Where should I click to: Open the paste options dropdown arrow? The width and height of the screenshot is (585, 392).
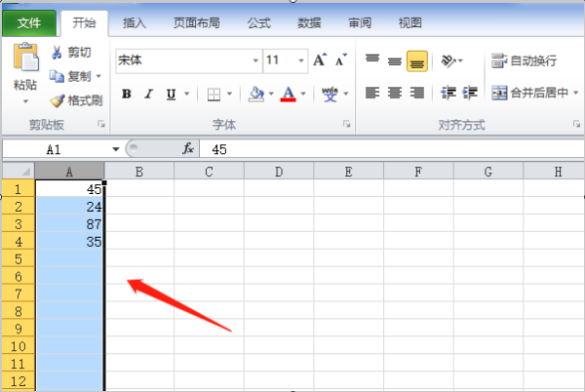coord(25,101)
